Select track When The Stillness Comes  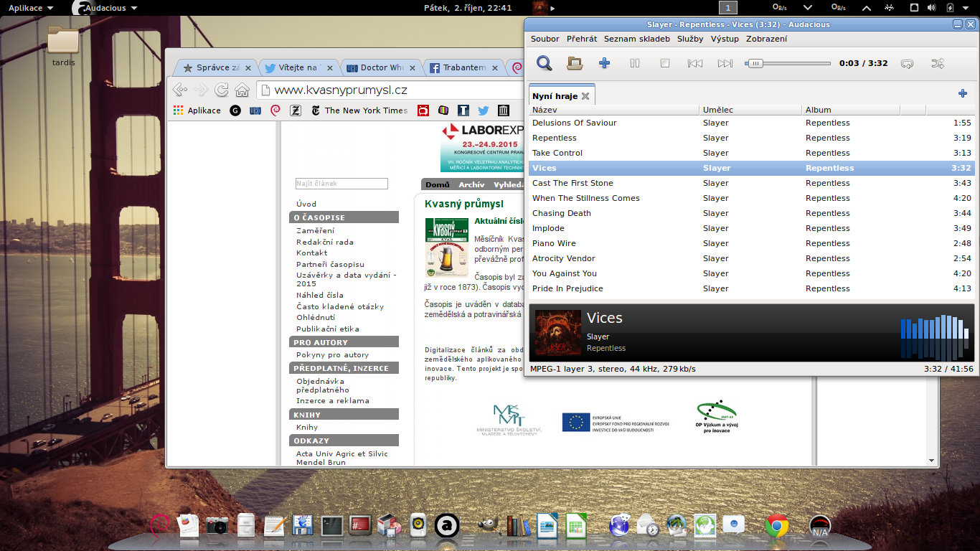tap(752, 198)
